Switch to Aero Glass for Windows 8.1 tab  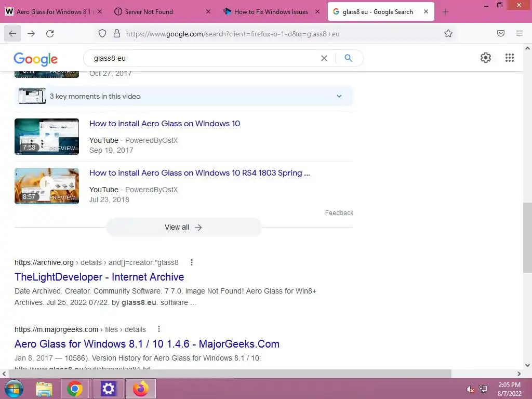54,12
